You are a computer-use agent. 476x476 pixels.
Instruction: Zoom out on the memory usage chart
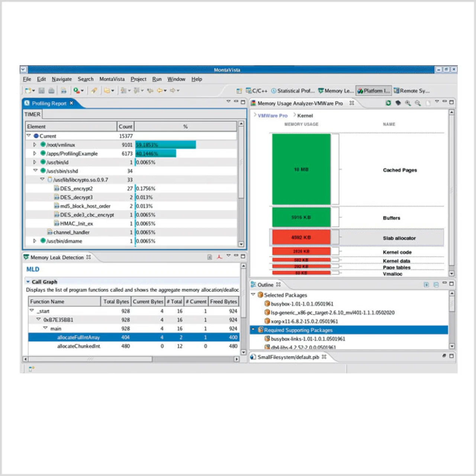coord(418,103)
